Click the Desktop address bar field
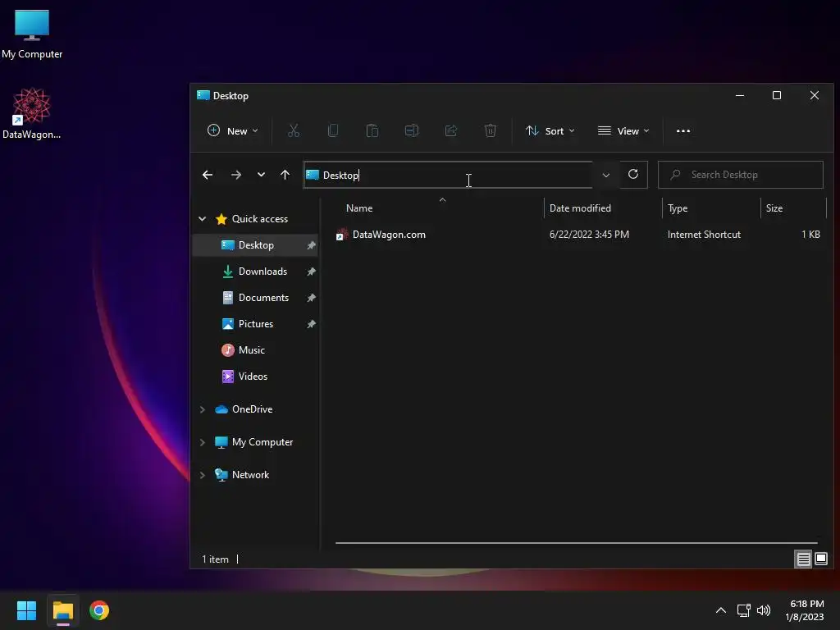 point(448,175)
